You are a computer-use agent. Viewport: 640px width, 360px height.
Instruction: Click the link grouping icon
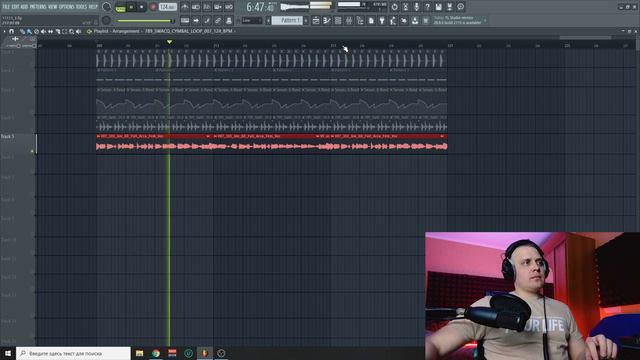tap(218, 20)
